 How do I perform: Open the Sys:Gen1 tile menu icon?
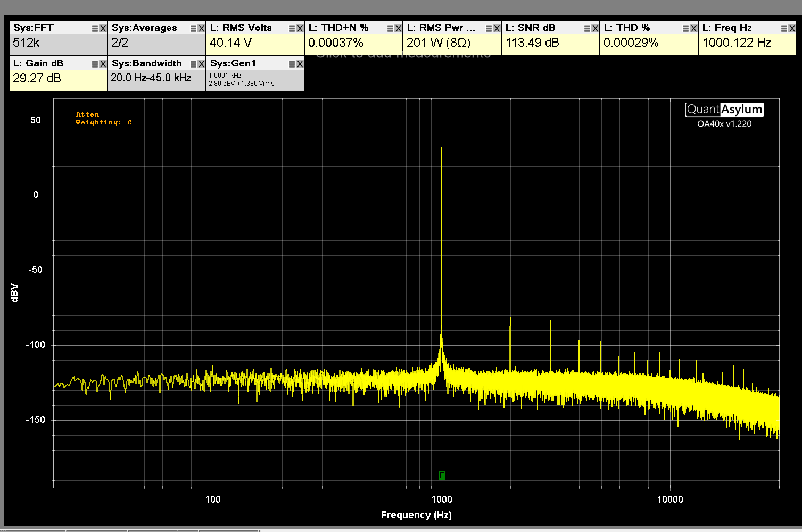click(x=292, y=64)
